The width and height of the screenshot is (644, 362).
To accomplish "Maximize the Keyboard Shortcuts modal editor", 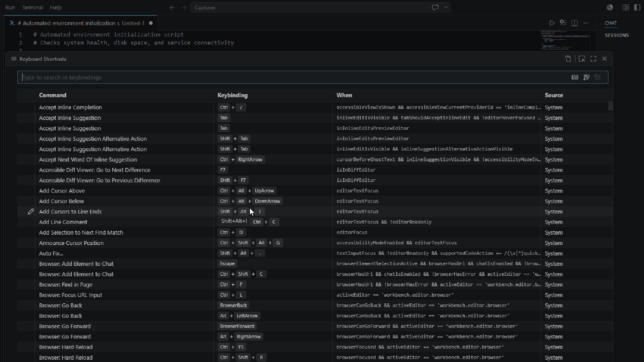I will pos(593,59).
